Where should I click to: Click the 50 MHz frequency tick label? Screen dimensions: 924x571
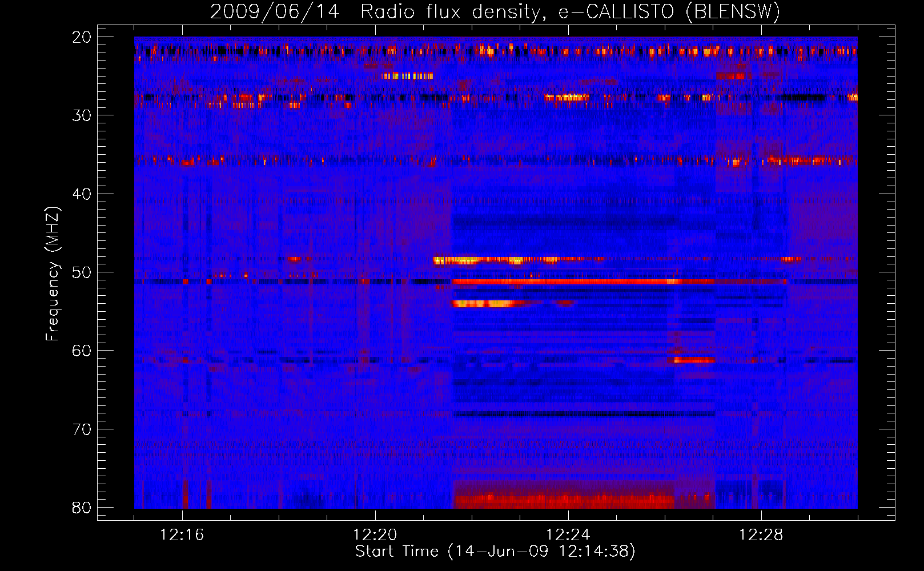(82, 272)
